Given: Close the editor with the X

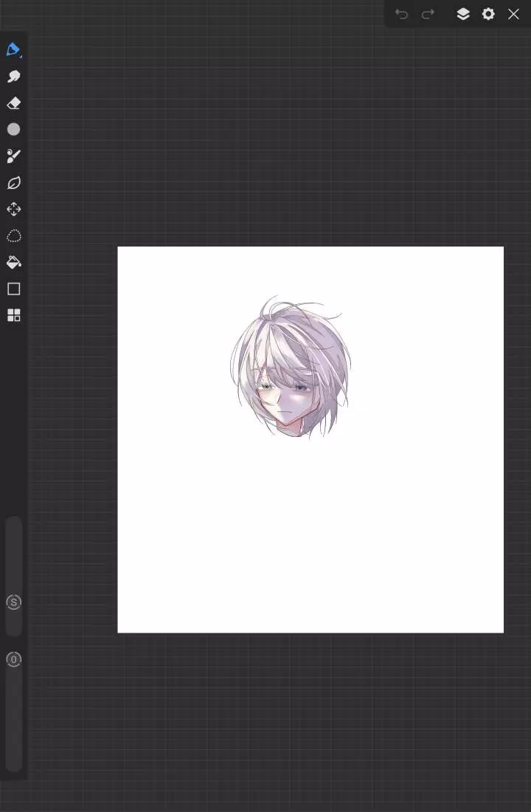Looking at the screenshot, I should [513, 14].
